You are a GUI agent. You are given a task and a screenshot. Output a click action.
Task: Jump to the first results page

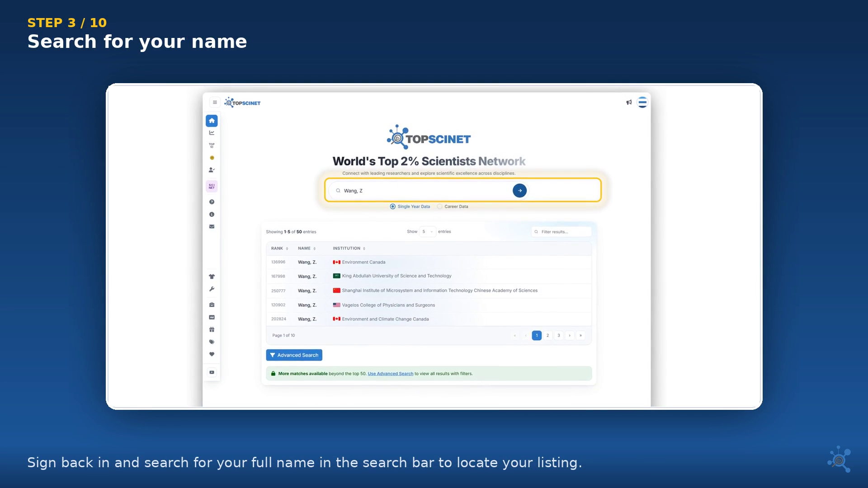coord(515,335)
